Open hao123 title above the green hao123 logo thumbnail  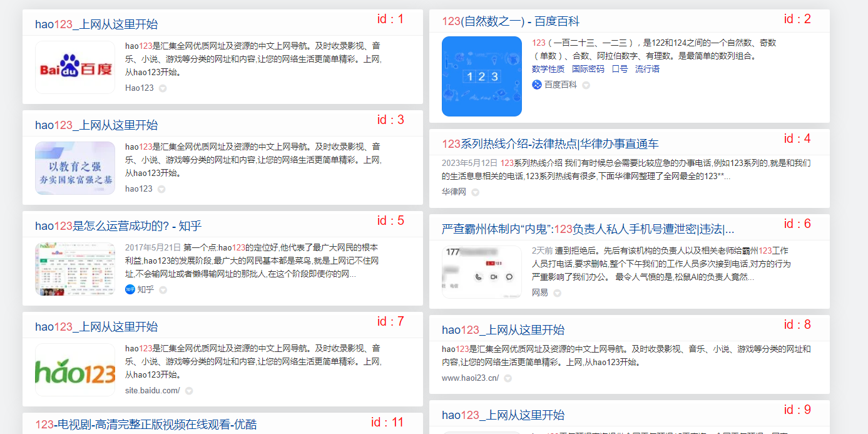coord(96,327)
